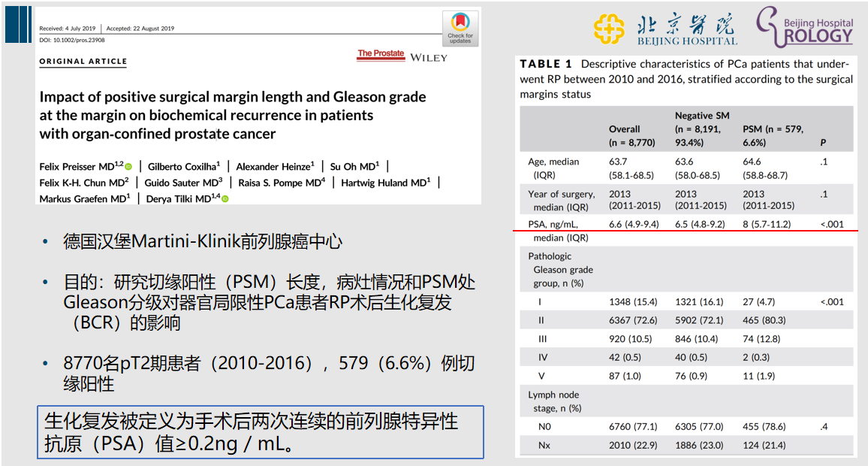Click the <.001 P value in PSA row
The image size is (868, 466).
click(832, 225)
